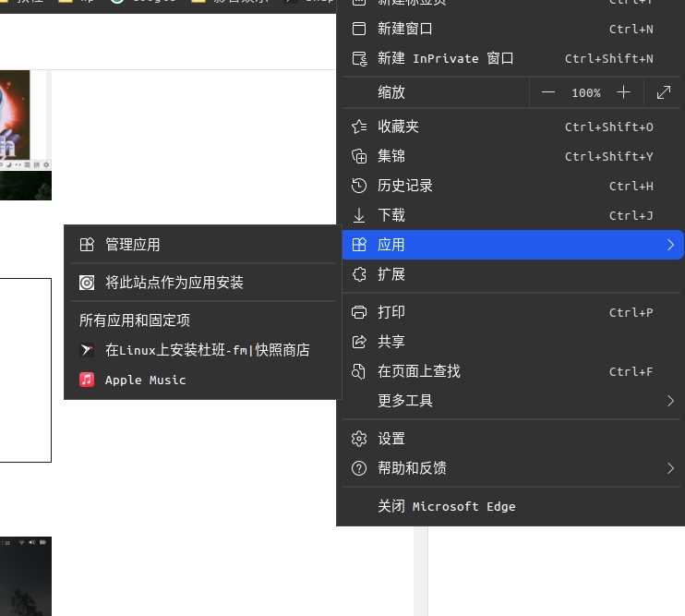The height and width of the screenshot is (616, 685).
Task: Zoom in with the plus button
Action: pos(623,92)
